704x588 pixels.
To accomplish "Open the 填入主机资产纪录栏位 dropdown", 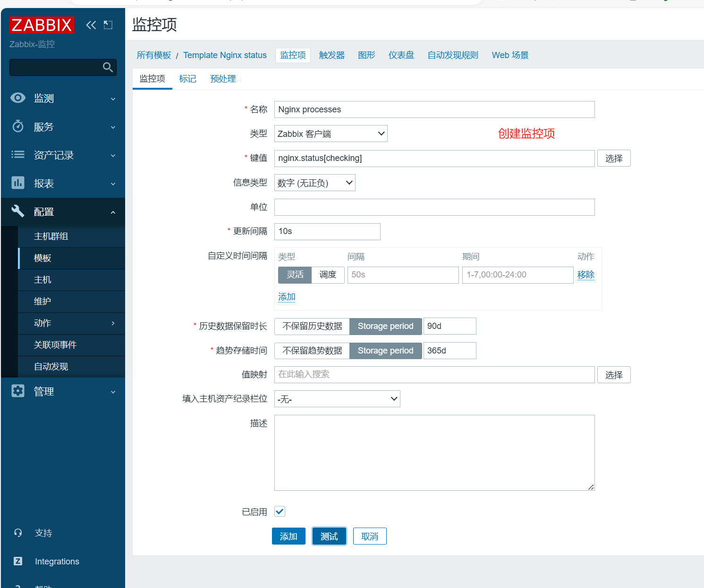I will tap(337, 399).
